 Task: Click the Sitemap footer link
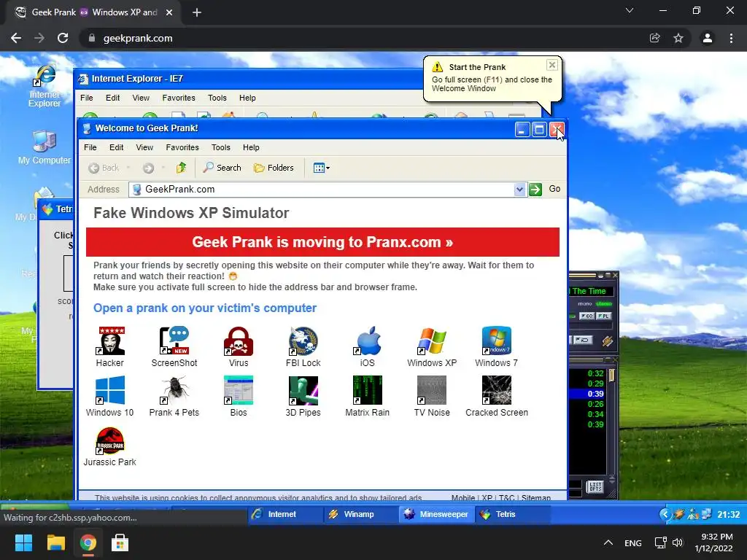click(536, 497)
